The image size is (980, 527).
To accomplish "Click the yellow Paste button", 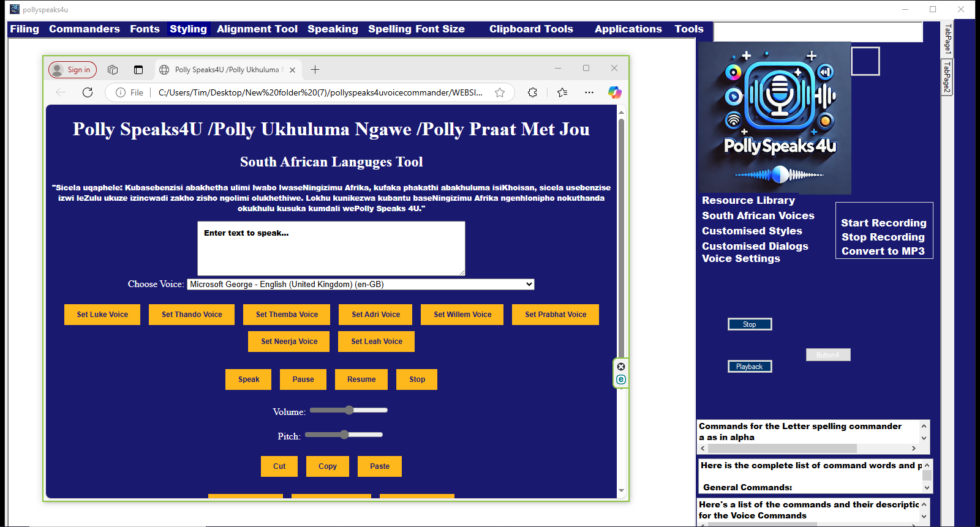I will [380, 466].
